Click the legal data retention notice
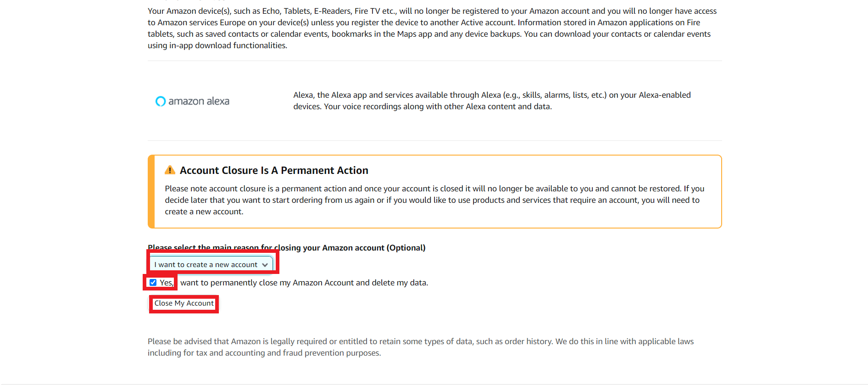Viewport: 868px width, 385px height. pos(420,347)
